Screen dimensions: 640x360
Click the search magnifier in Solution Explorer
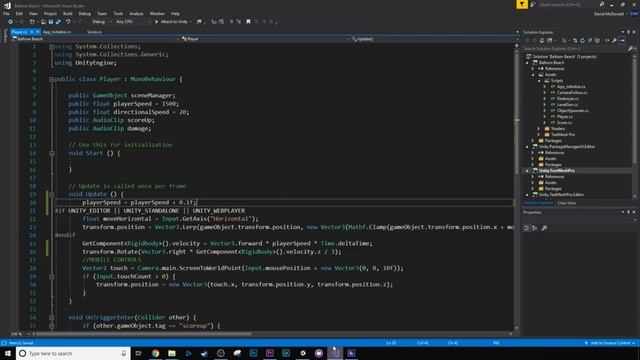point(630,49)
